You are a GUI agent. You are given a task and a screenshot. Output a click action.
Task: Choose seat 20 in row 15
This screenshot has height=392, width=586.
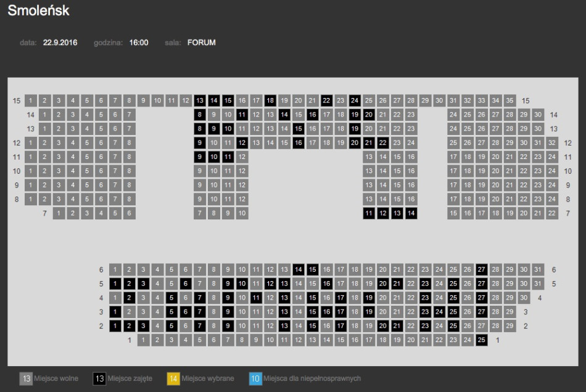[298, 100]
